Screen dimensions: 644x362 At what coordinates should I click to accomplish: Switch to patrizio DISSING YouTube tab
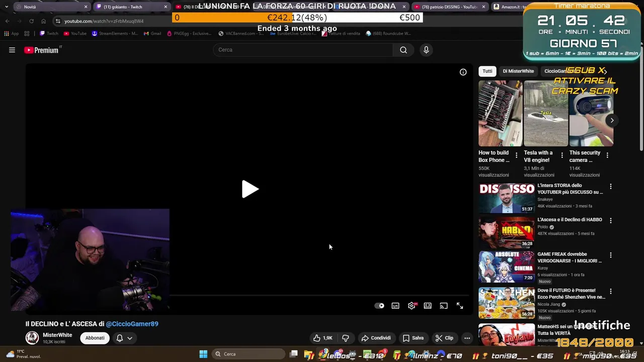pyautogui.click(x=450, y=7)
